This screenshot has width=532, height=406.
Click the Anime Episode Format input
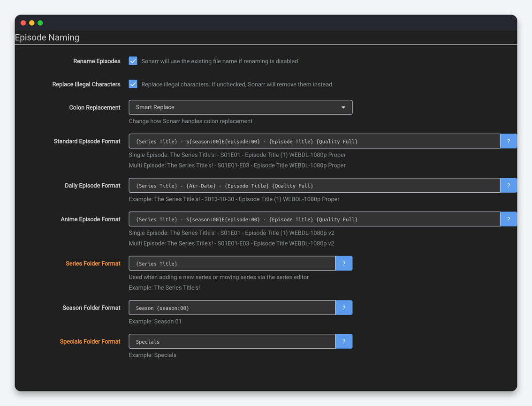coord(314,219)
